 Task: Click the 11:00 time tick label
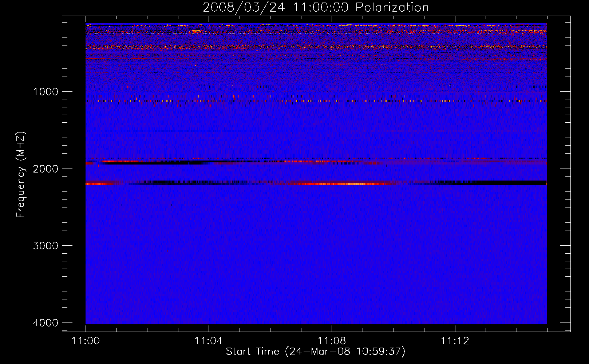86,341
